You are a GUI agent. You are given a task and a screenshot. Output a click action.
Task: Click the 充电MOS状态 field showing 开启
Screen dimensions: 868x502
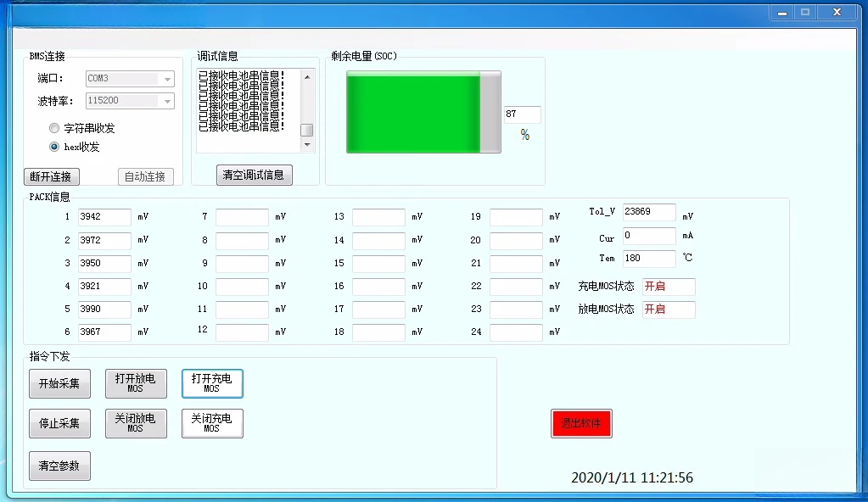[x=668, y=287]
